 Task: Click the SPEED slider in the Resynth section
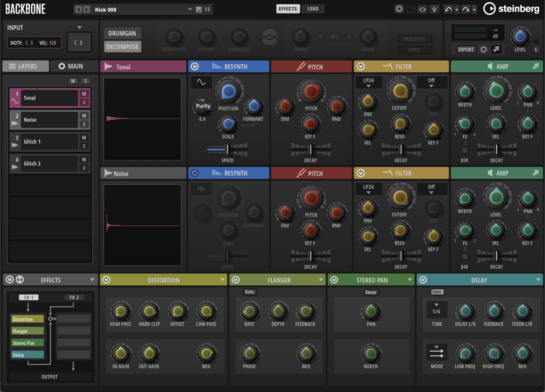[x=228, y=150]
